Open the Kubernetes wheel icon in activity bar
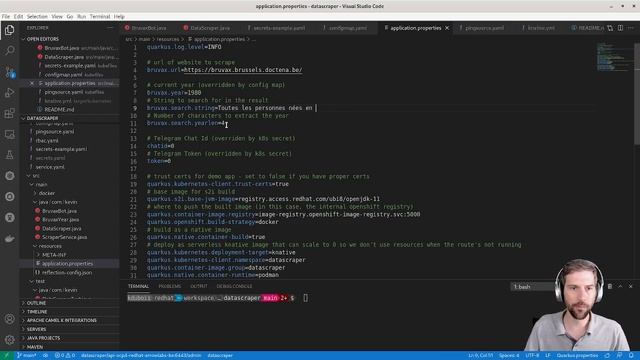640x360 pixels. coord(9,176)
